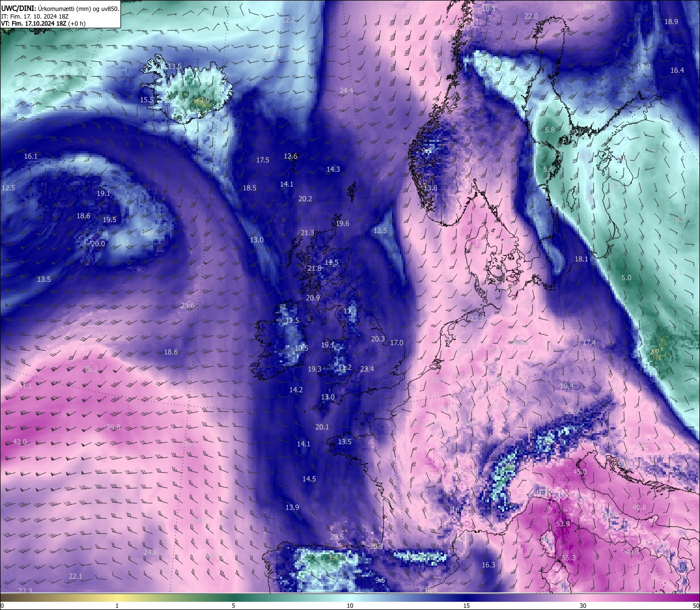Click the UWC/DINI title line in the header

pos(60,9)
